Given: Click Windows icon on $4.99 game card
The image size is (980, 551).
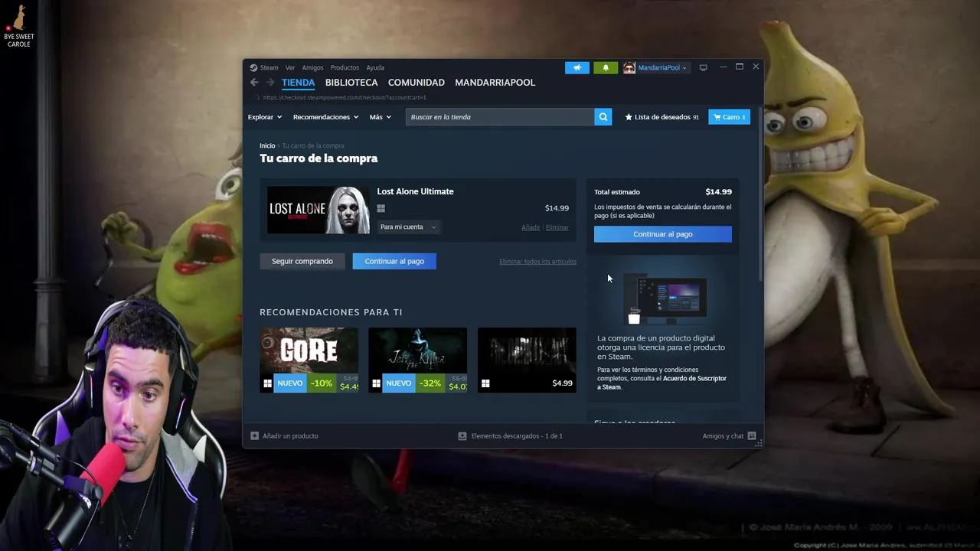Looking at the screenshot, I should (x=485, y=383).
